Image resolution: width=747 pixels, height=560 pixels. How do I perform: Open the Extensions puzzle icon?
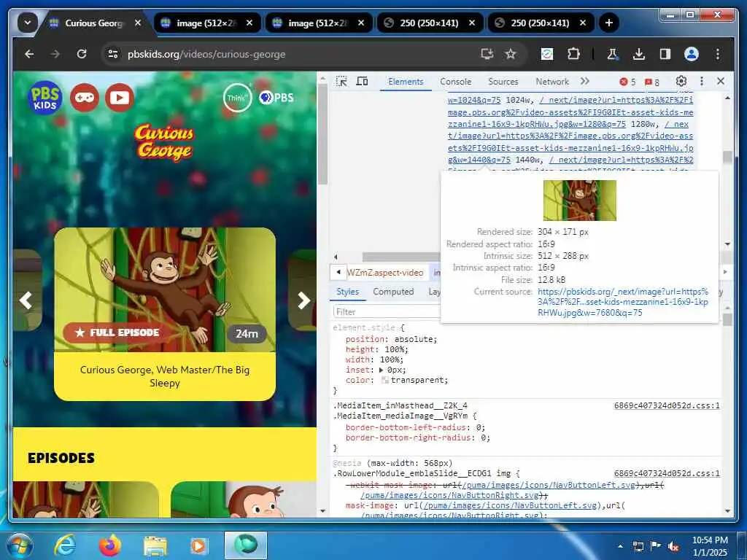(573, 54)
